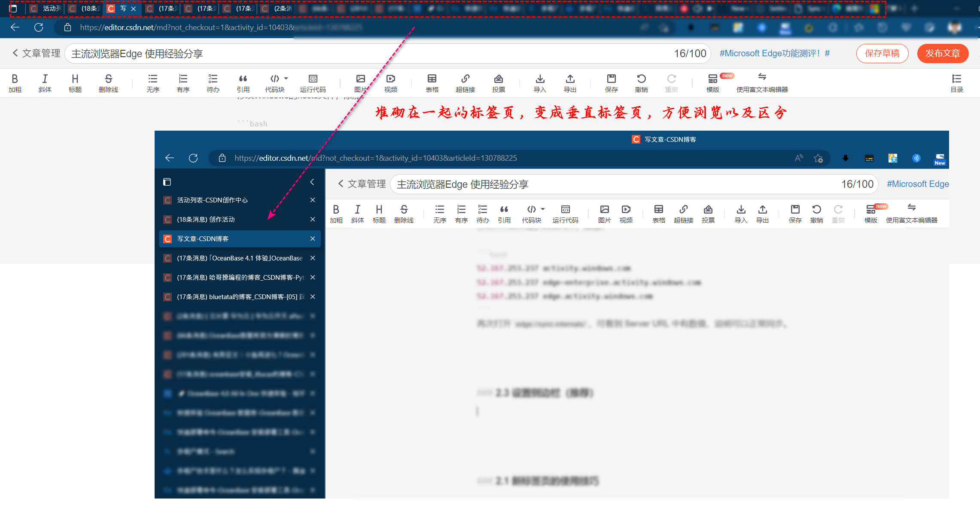Click the Italic (斜体) toolbar icon
Screen dimensions: 980x517
coord(45,79)
